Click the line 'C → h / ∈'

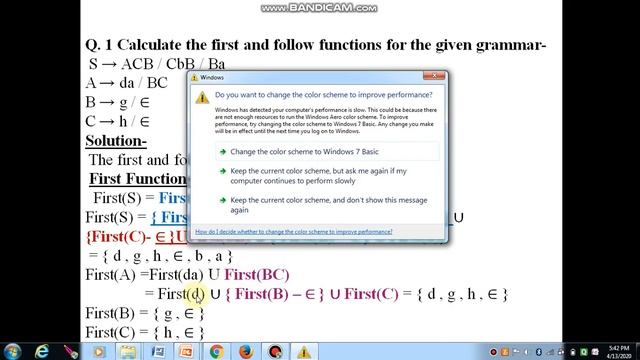click(x=118, y=121)
